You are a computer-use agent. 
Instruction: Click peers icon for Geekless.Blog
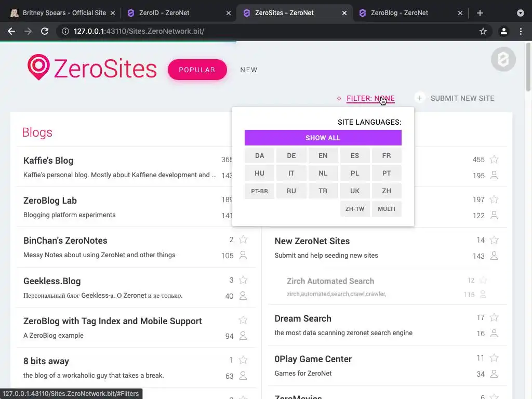point(243,296)
